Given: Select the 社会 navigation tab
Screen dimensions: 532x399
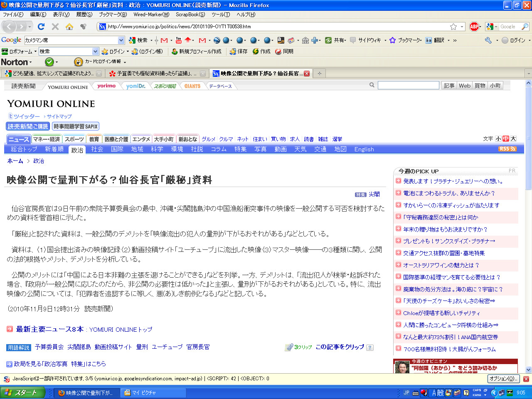Looking at the screenshot, I should tap(97, 149).
